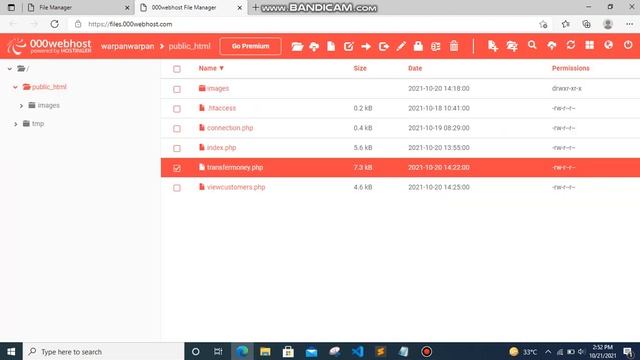Check the images folder row checkbox
Image resolution: width=640 pixels, height=360 pixels.
click(x=177, y=89)
